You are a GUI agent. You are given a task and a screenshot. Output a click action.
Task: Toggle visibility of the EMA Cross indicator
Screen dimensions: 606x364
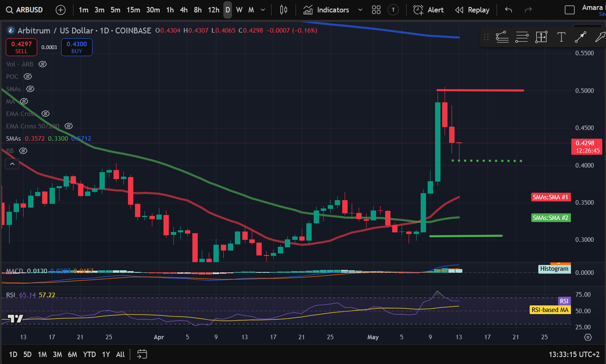pyautogui.click(x=45, y=113)
